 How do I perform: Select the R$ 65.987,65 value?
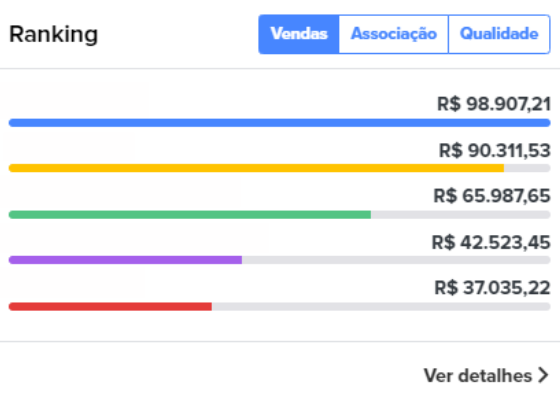tap(492, 196)
